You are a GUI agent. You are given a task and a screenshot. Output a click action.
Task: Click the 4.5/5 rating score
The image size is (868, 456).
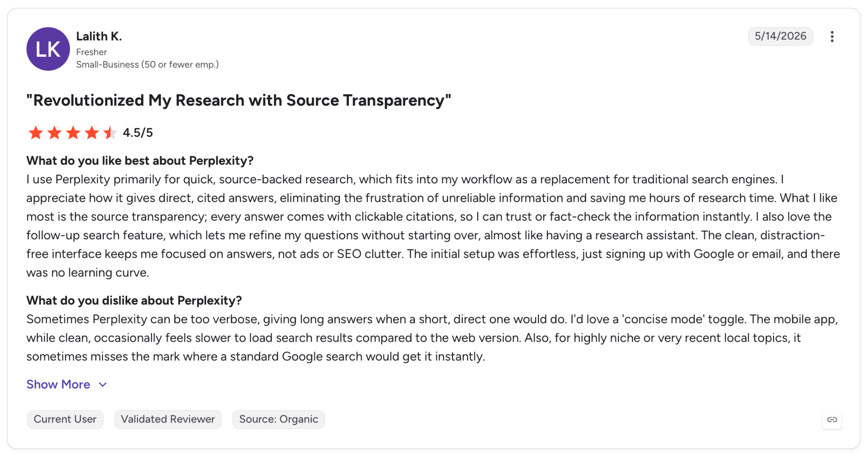click(x=138, y=133)
